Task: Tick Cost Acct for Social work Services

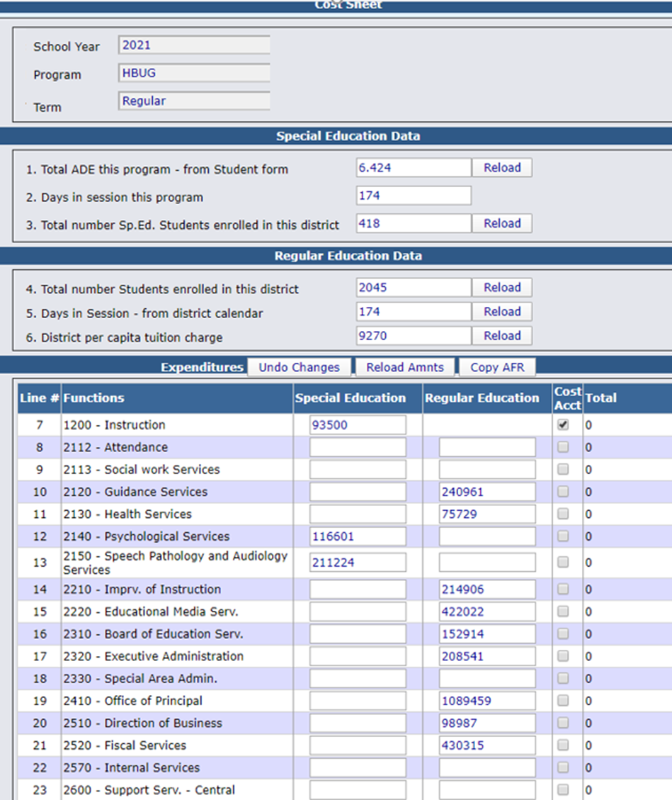Action: [563, 469]
